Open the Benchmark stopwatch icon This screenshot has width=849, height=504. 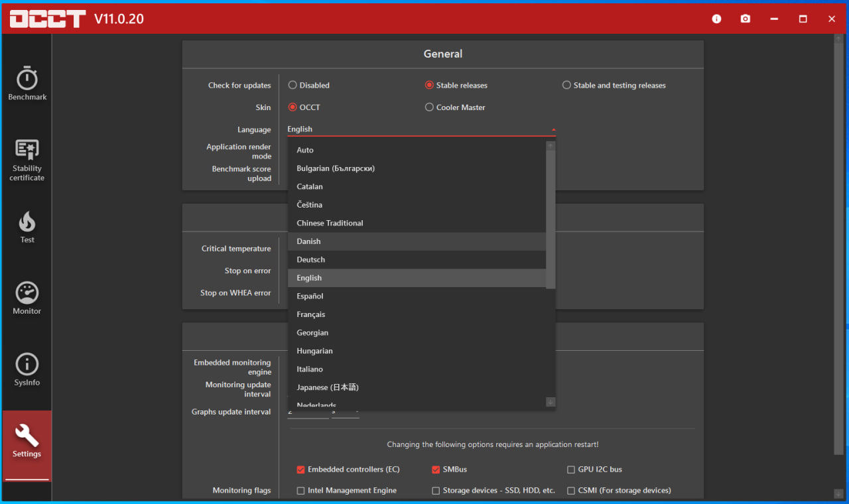27,78
